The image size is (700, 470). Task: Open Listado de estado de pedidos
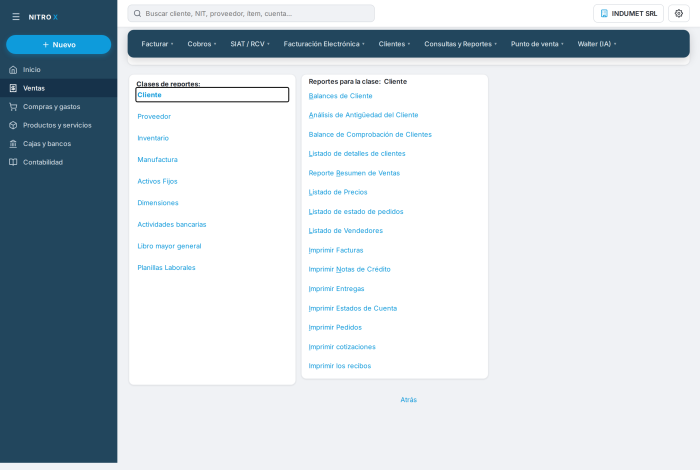(356, 212)
